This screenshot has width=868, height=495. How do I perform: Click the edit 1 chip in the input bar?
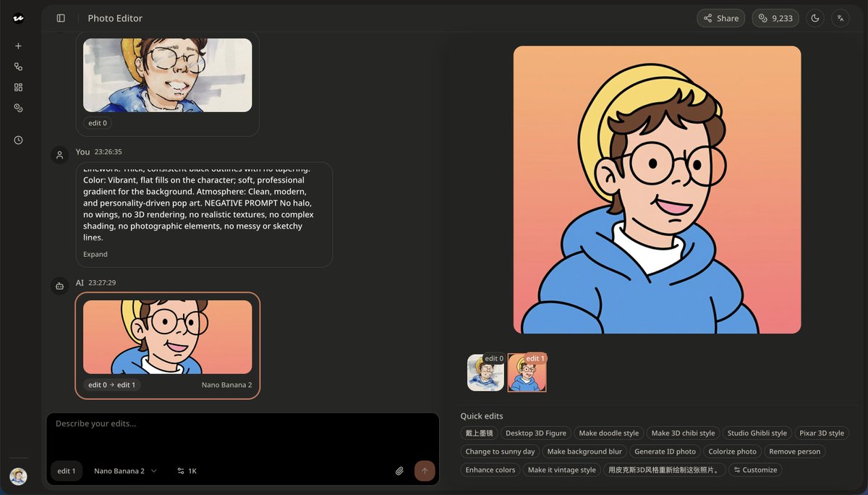coord(67,471)
